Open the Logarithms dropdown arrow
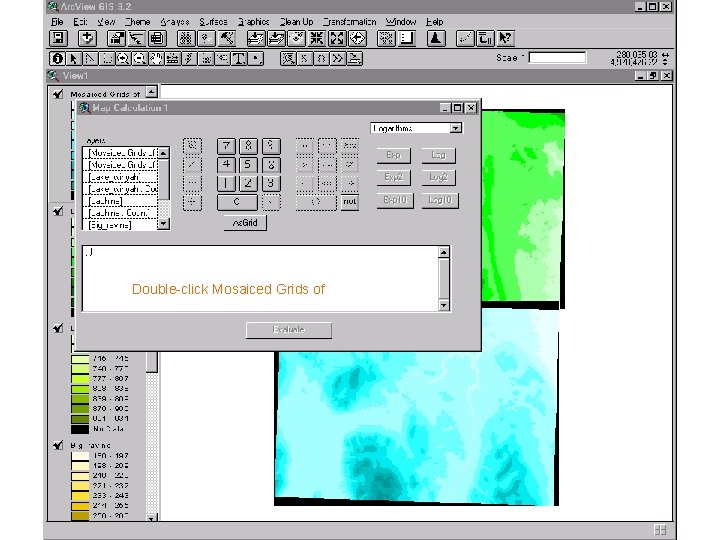This screenshot has height=540, width=720. [x=456, y=128]
